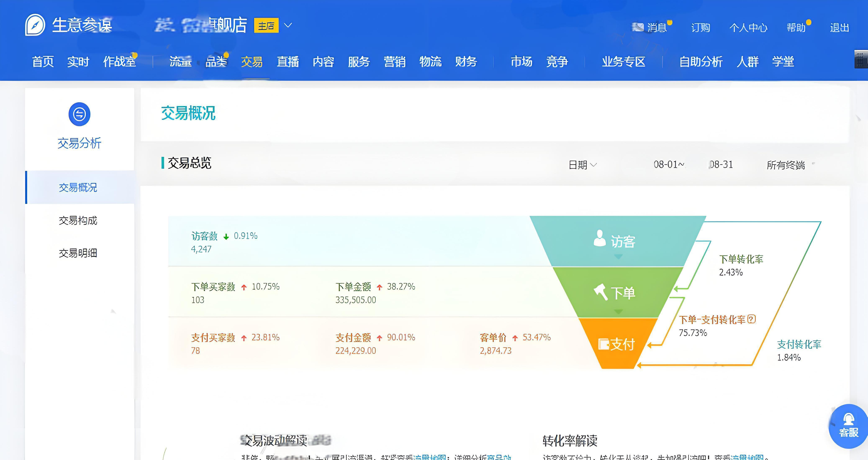Select 交易构成 in the left sidebar

tap(78, 220)
